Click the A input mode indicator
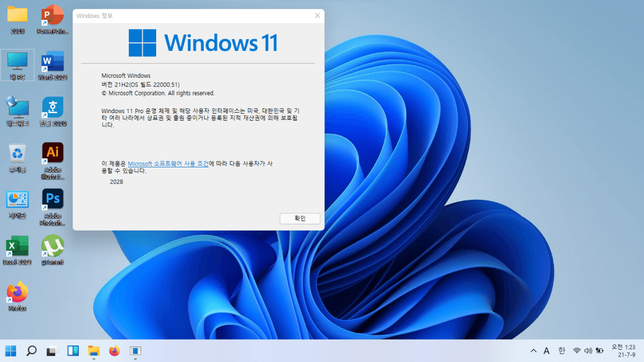Viewport: 644px width, 362px height. (x=546, y=351)
